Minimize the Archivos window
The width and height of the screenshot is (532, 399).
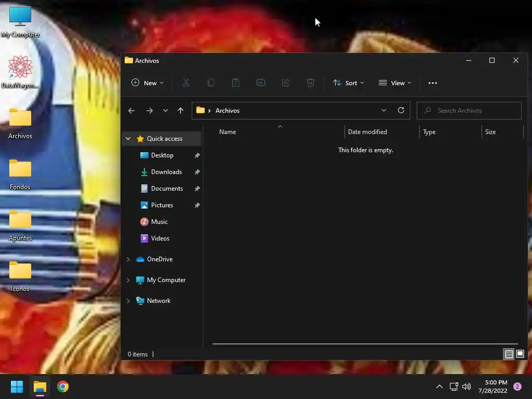(x=469, y=60)
